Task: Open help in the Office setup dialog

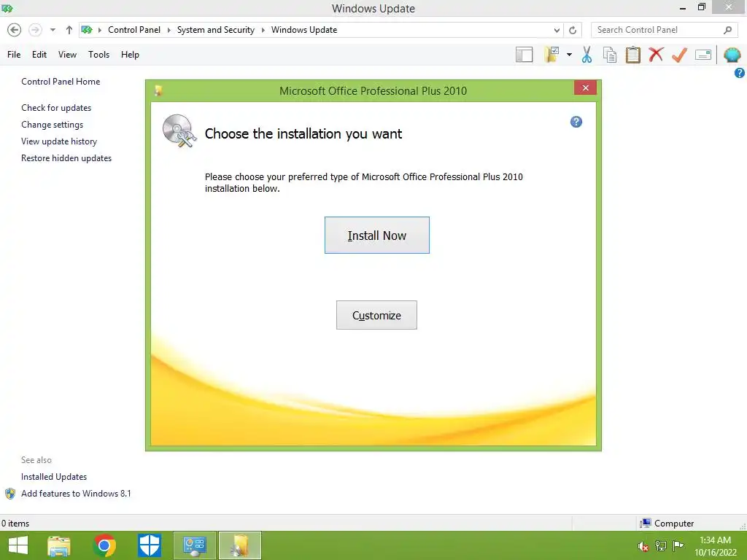Action: click(576, 122)
